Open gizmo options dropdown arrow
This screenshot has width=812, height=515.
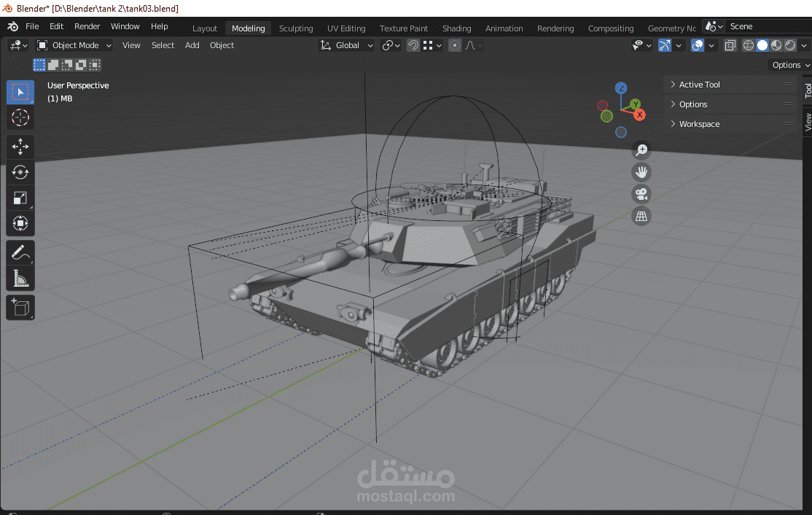(x=679, y=46)
